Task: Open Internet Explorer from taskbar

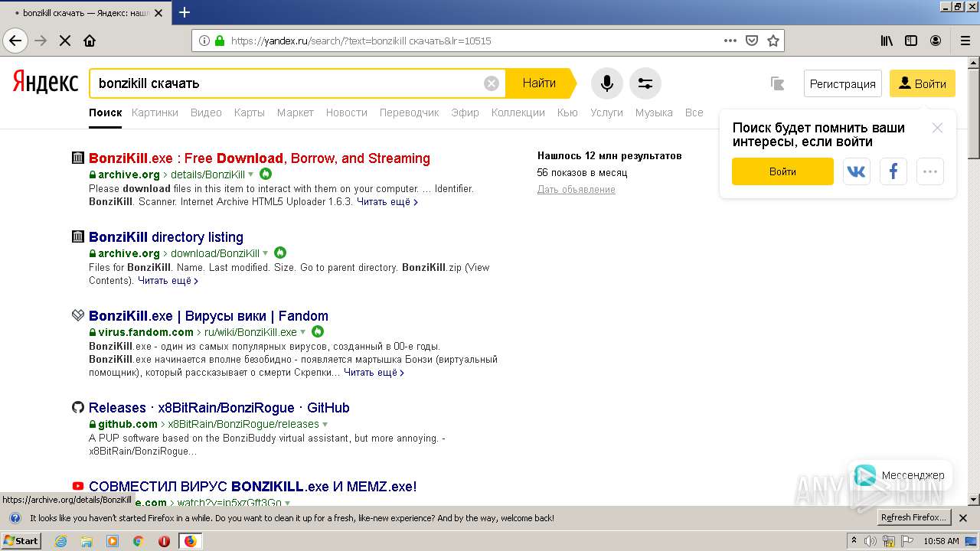Action: tap(60, 541)
